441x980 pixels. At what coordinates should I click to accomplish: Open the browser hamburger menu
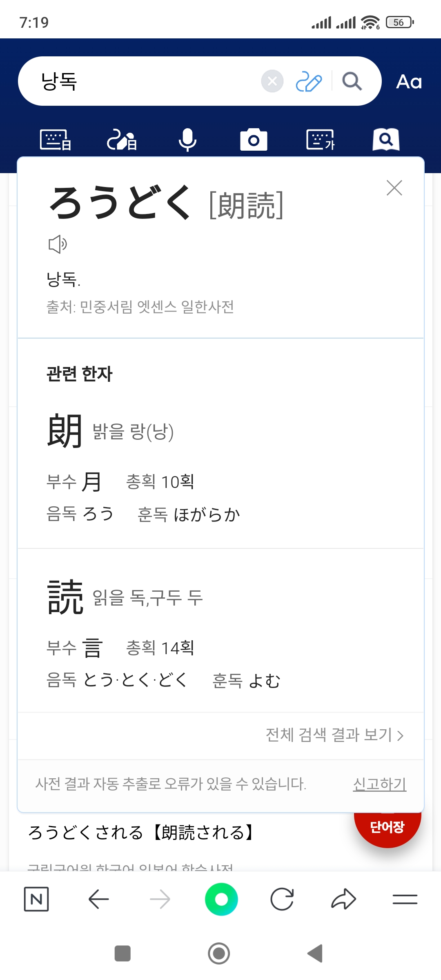pos(405,899)
